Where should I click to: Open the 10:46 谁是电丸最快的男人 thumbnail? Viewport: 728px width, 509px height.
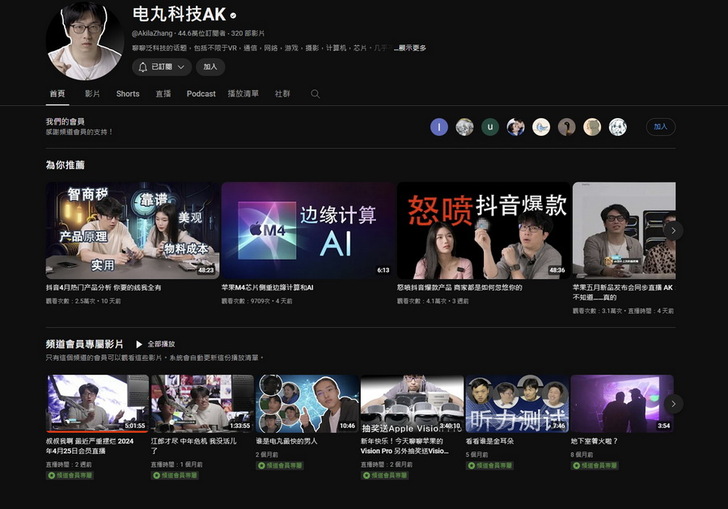pyautogui.click(x=307, y=404)
